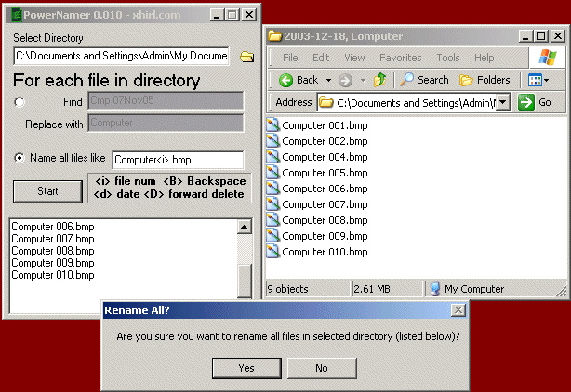Click the file list scrollbar up arrow

click(245, 227)
